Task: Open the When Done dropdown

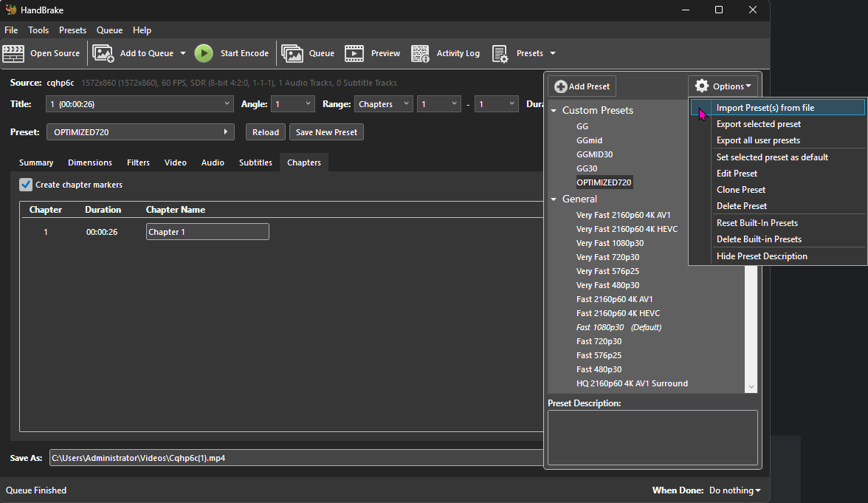Action: click(x=734, y=490)
